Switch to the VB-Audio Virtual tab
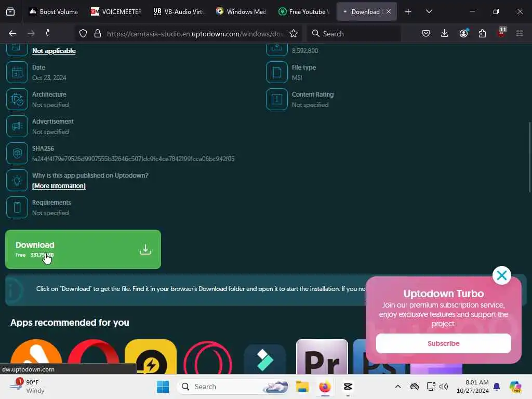Screen dimensions: 532x399 (179, 11)
